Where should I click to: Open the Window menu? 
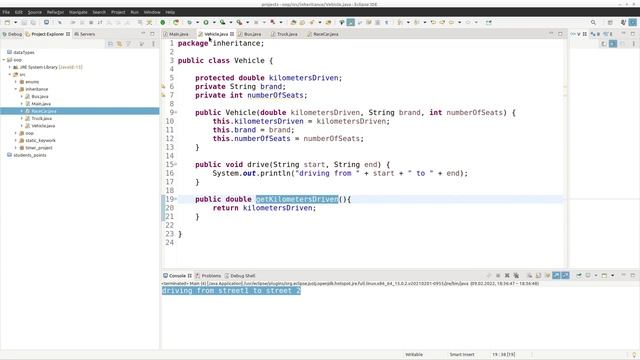pyautogui.click(x=152, y=12)
